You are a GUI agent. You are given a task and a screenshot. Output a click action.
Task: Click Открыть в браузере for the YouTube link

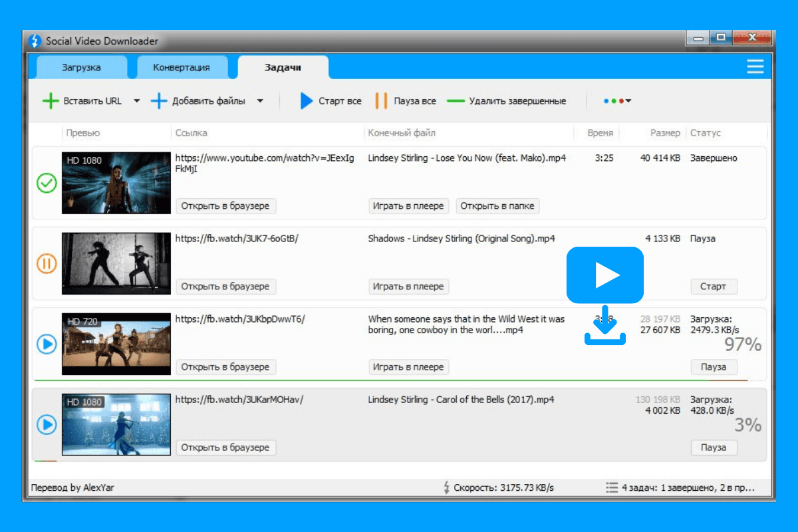click(225, 206)
